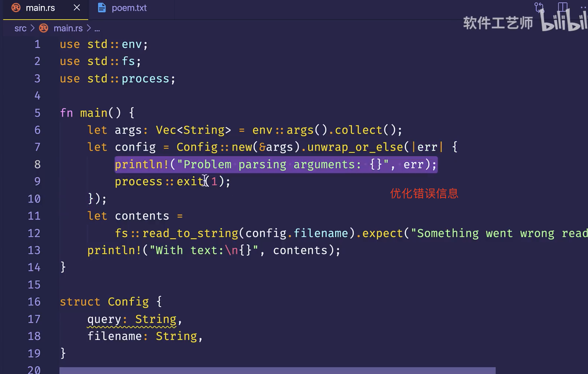The image size is (588, 374).
Task: Open the main.rs breadcrumb dropdown
Action: pyautogui.click(x=68, y=28)
